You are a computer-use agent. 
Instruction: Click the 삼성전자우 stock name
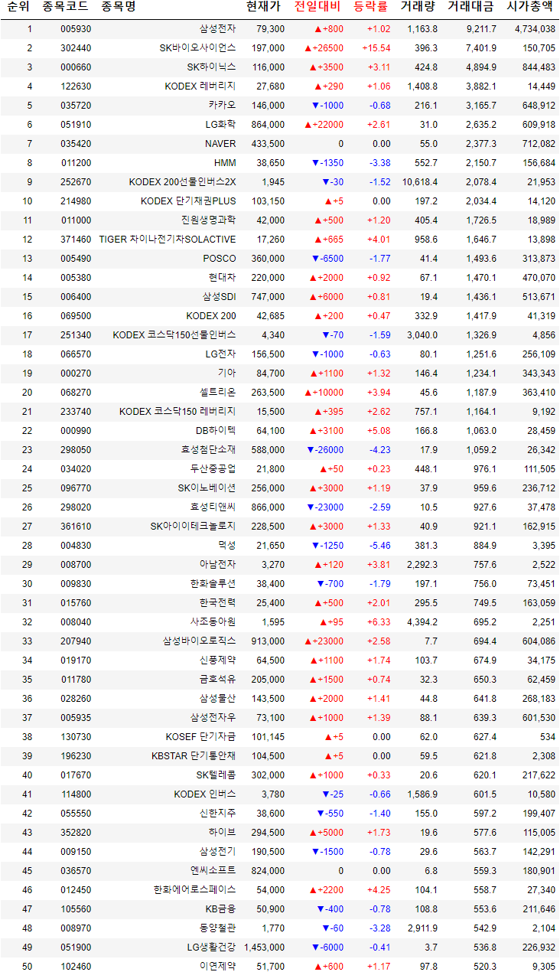click(x=213, y=718)
